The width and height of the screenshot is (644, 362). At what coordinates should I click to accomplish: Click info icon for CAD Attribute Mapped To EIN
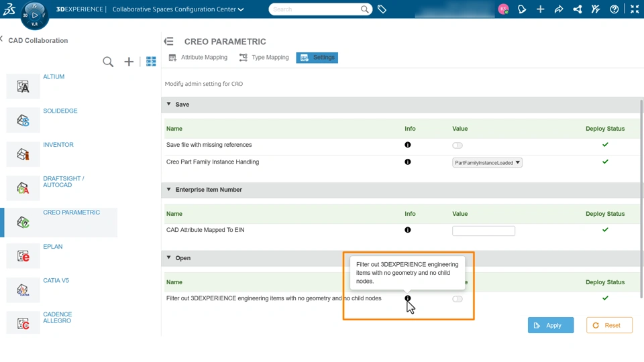[407, 230]
